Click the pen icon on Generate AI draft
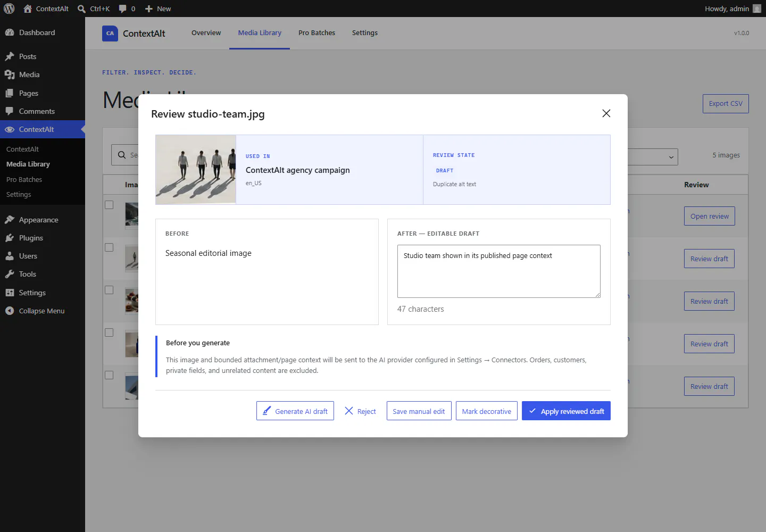The height and width of the screenshot is (532, 766). click(267, 411)
